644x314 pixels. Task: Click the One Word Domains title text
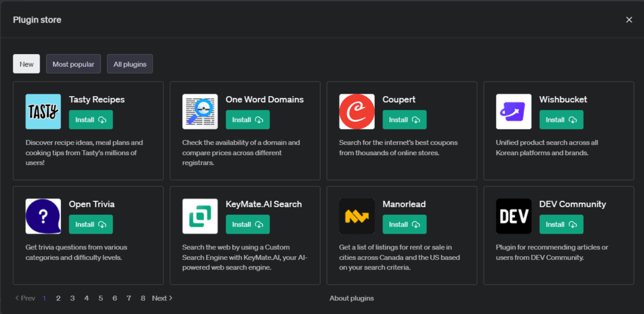(265, 100)
